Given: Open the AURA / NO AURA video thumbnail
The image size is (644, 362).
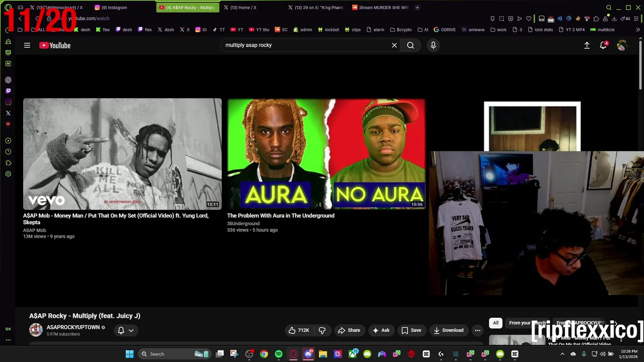Looking at the screenshot, I should (326, 153).
